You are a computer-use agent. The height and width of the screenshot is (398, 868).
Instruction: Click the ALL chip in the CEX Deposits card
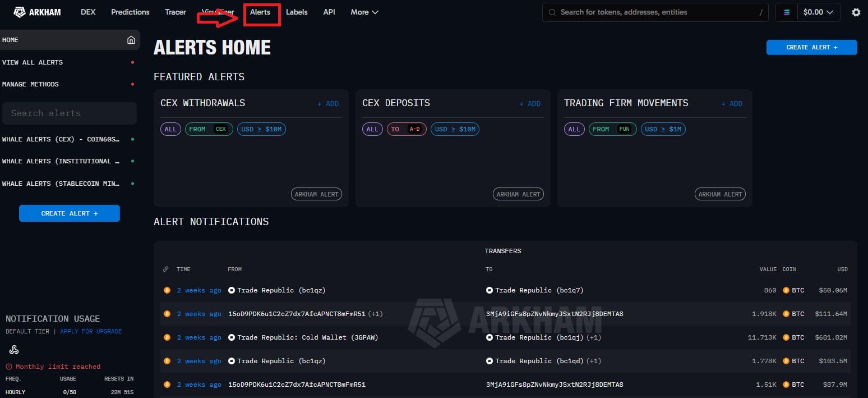pyautogui.click(x=372, y=129)
